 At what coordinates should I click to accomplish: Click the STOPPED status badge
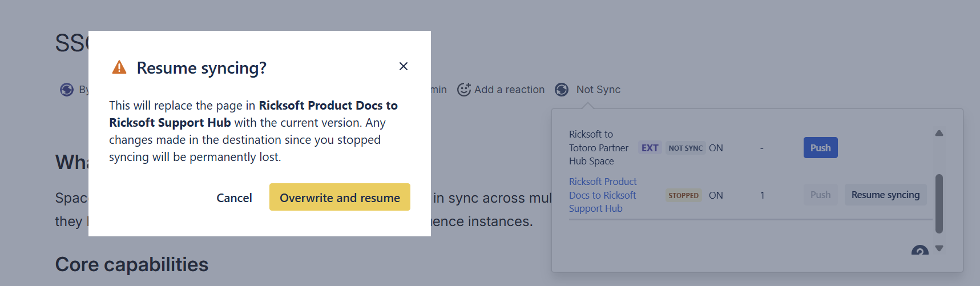683,195
